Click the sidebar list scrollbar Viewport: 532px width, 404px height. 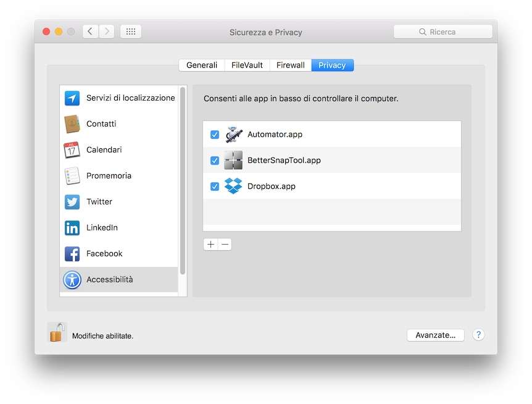tap(183, 180)
